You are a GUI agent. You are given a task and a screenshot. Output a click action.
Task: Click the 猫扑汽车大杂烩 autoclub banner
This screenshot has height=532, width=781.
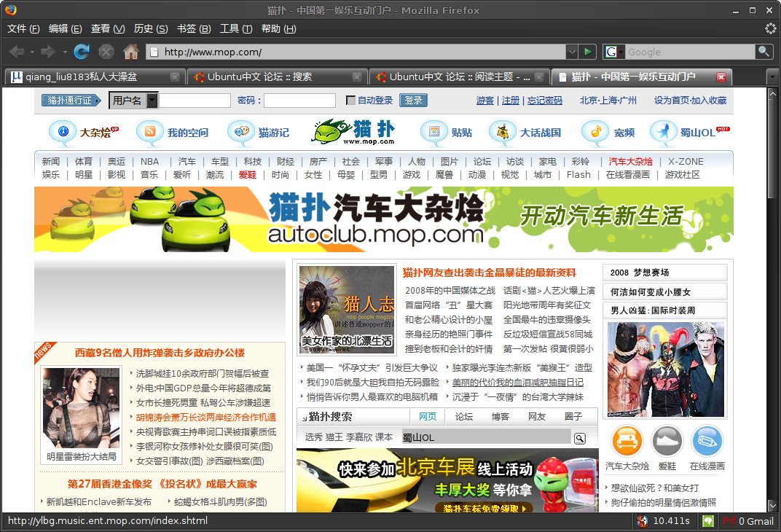pyautogui.click(x=383, y=219)
